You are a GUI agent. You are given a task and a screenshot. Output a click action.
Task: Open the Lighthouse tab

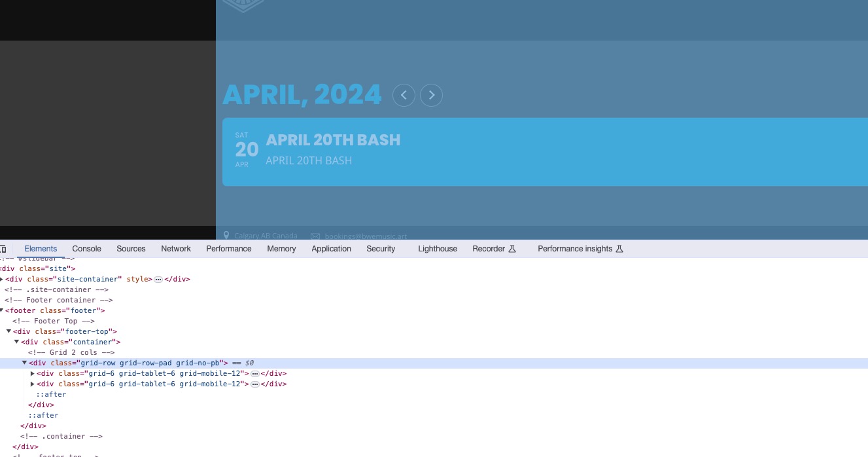(x=438, y=249)
